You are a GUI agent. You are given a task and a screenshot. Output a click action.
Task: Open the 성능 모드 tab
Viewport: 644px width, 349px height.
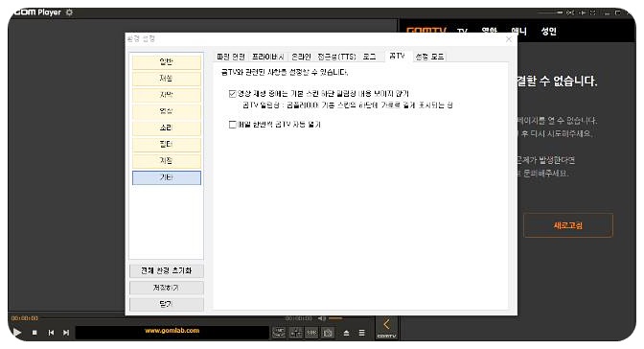[429, 57]
